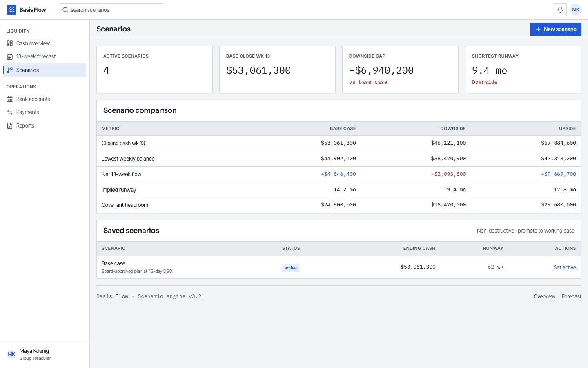Screen dimensions: 588x368
Task: Click the $46,121,100 downside closing cash
Action: 448,143
